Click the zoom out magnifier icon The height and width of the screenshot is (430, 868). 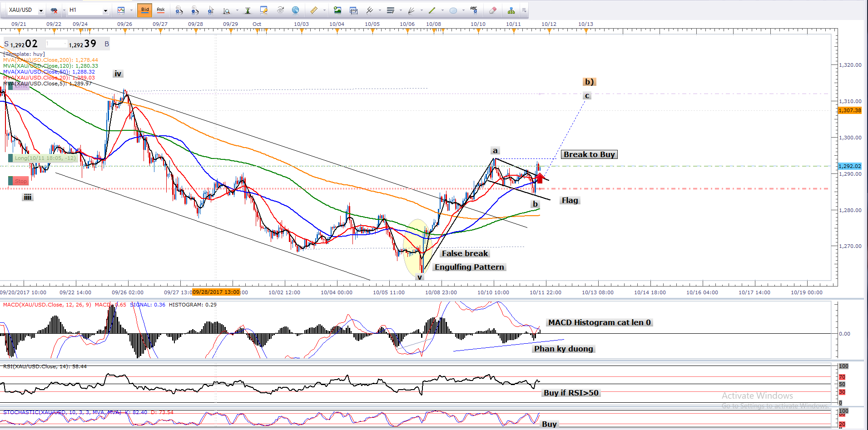(195, 10)
